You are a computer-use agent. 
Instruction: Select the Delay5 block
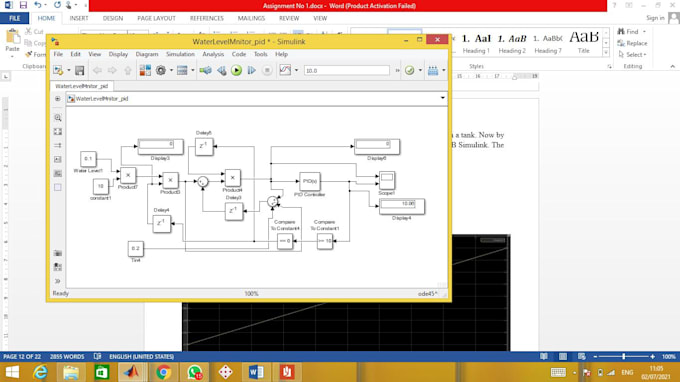[x=204, y=147]
